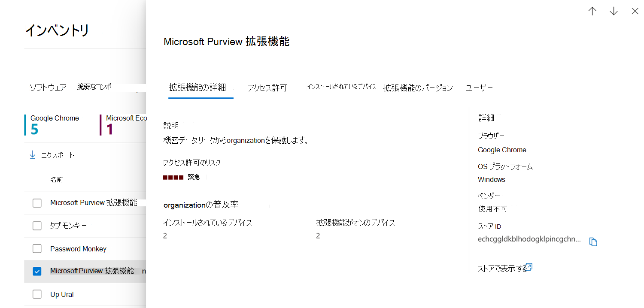Click the organizationの普及率 section heading

click(201, 205)
